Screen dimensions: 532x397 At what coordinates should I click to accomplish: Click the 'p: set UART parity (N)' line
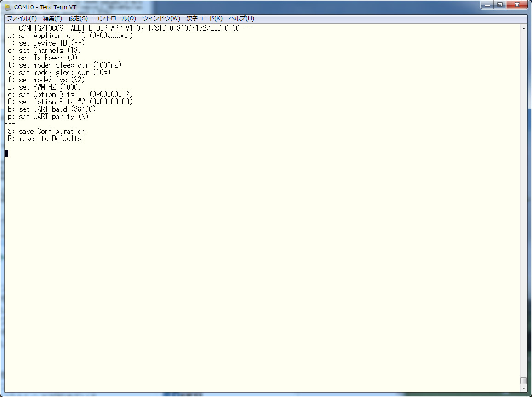48,117
